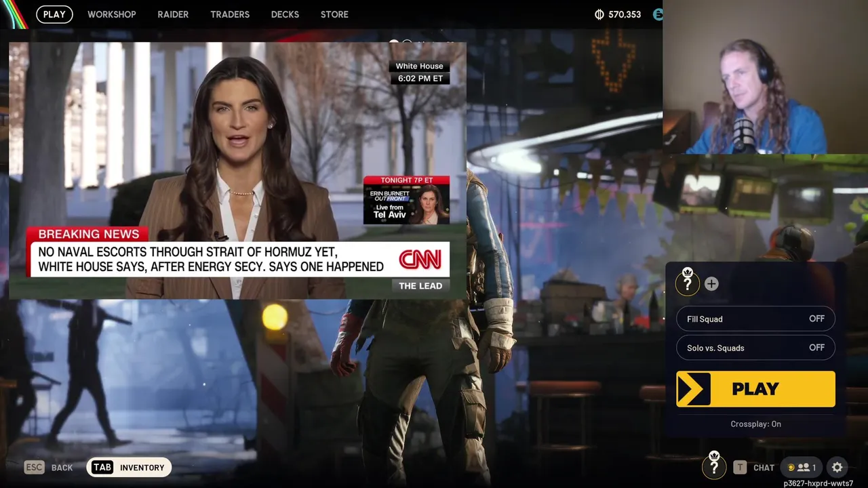Click the BREAKING NEWS banner
This screenshot has width=868, height=488.
[88, 235]
